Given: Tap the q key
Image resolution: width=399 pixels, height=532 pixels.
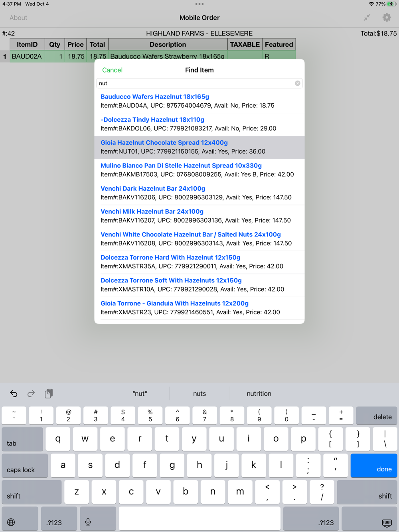Looking at the screenshot, I should coord(58,439).
